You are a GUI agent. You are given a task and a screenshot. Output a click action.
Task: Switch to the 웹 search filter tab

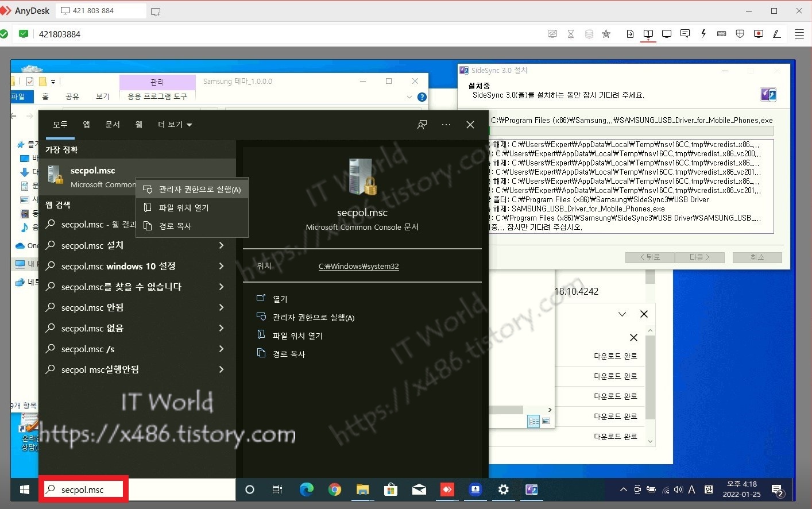pos(139,125)
